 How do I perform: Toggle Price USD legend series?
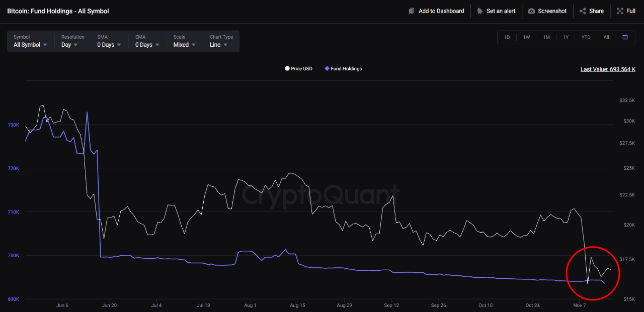point(299,69)
